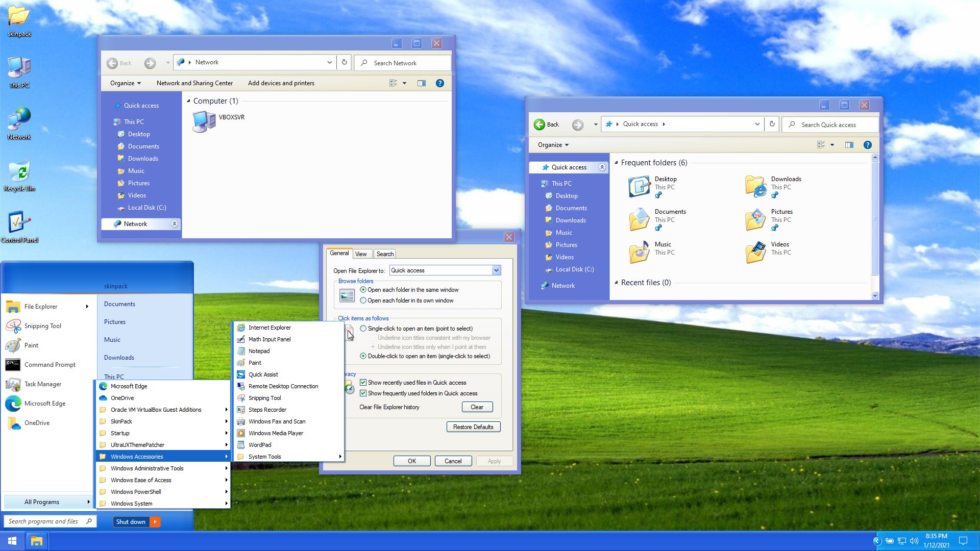Expand the Organize dropdown in Network window
Viewport: 980px width, 551px height.
[x=125, y=83]
